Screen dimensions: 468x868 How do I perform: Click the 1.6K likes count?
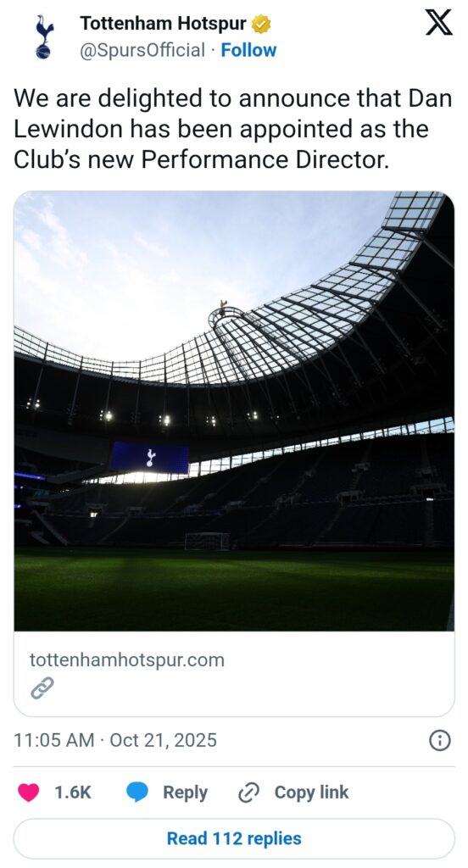click(73, 793)
